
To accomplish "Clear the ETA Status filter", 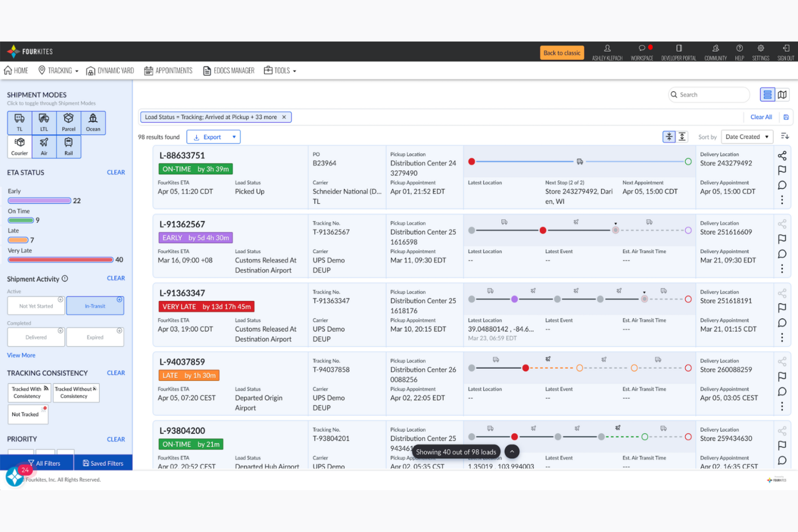I will (x=116, y=172).
